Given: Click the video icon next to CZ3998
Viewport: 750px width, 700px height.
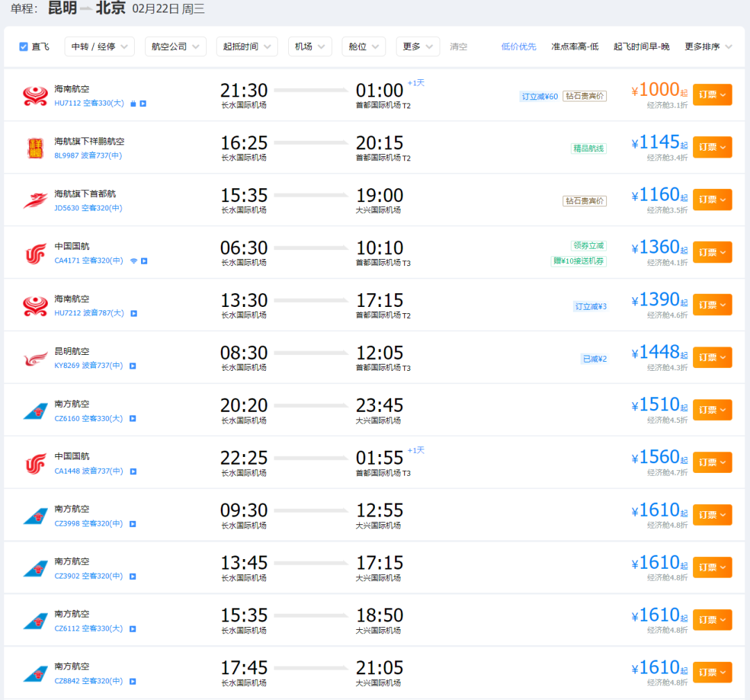Looking at the screenshot, I should click(x=133, y=524).
